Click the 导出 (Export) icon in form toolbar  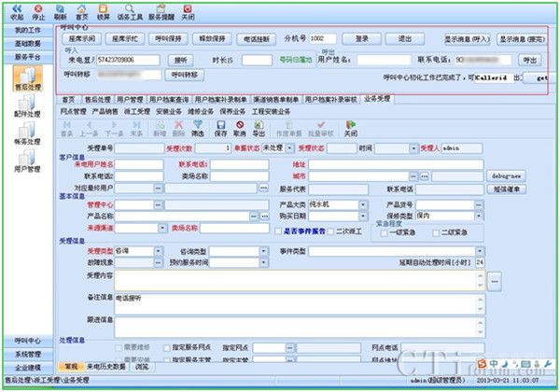coord(259,133)
